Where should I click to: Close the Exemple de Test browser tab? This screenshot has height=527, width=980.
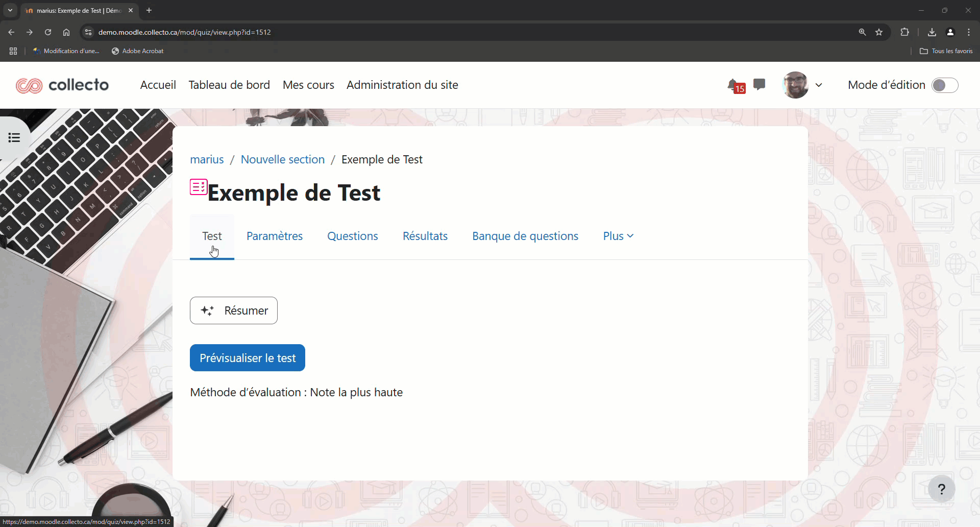pyautogui.click(x=131, y=10)
